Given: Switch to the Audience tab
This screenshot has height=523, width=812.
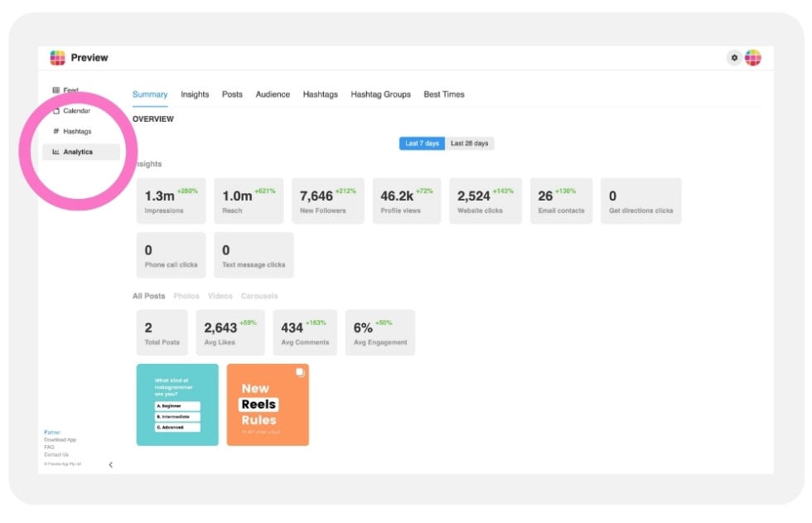Looking at the screenshot, I should tap(273, 94).
